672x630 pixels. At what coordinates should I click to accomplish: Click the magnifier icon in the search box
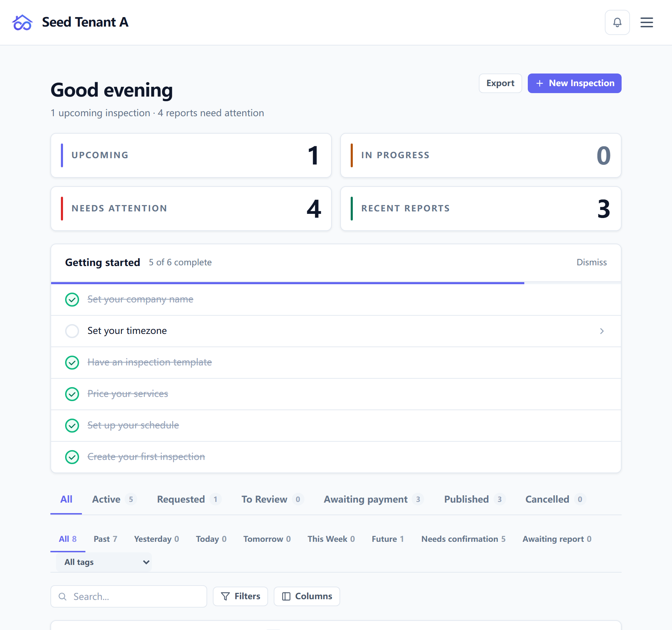coord(63,596)
